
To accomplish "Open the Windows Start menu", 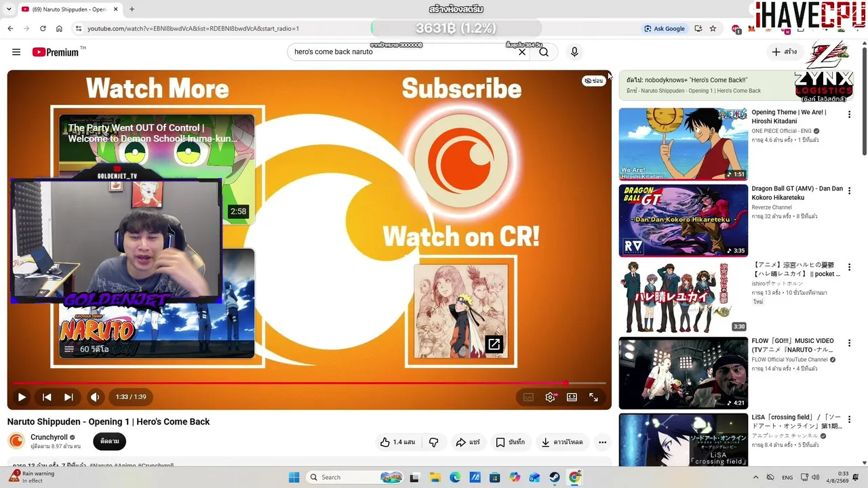I will coord(294,477).
